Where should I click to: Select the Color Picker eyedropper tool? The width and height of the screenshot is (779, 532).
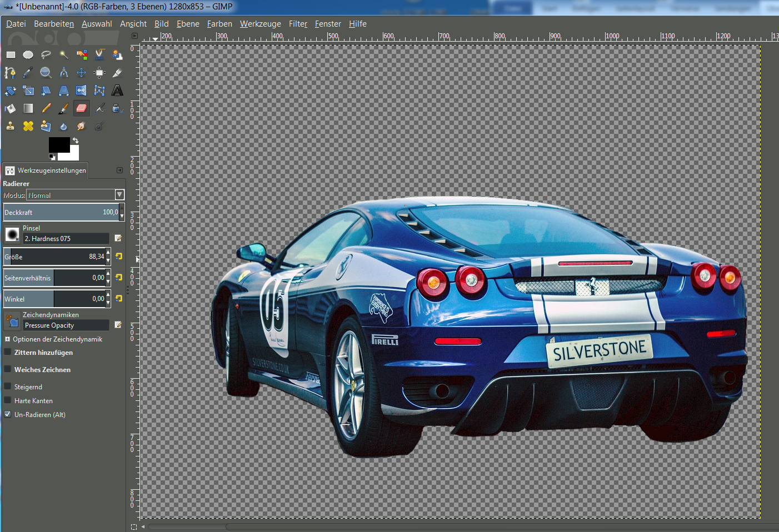[28, 73]
